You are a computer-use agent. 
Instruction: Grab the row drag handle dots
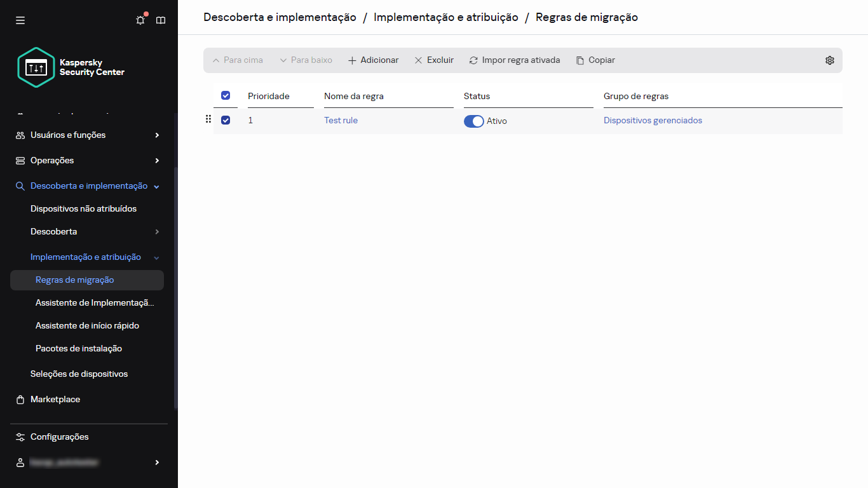tap(208, 119)
